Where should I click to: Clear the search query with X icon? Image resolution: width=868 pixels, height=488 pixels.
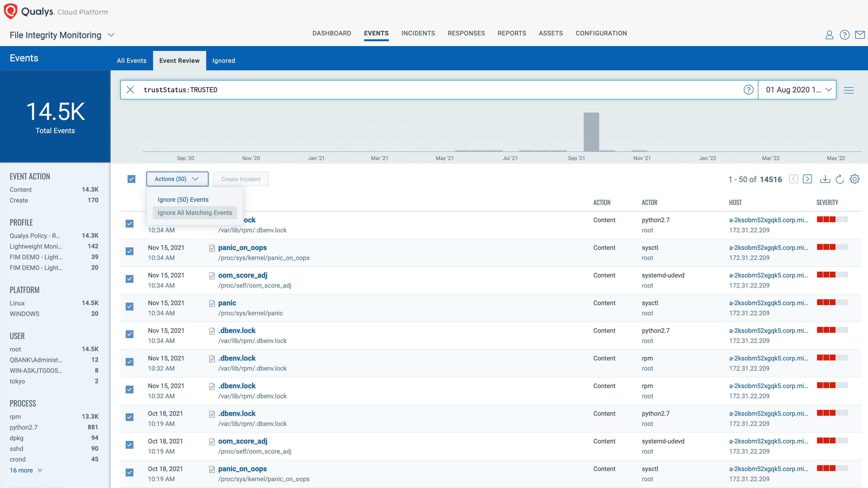coord(130,89)
